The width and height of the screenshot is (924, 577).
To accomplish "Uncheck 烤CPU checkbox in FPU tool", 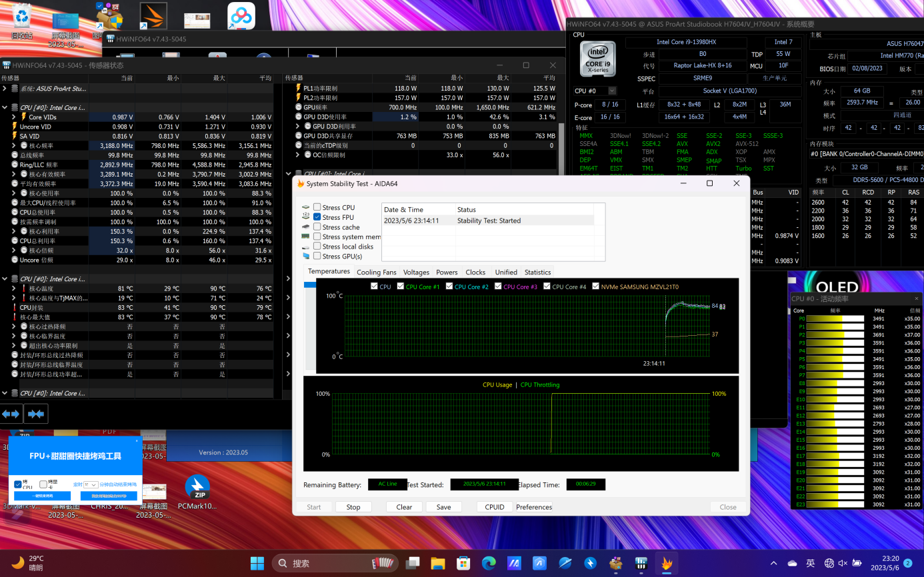I will click(x=18, y=484).
